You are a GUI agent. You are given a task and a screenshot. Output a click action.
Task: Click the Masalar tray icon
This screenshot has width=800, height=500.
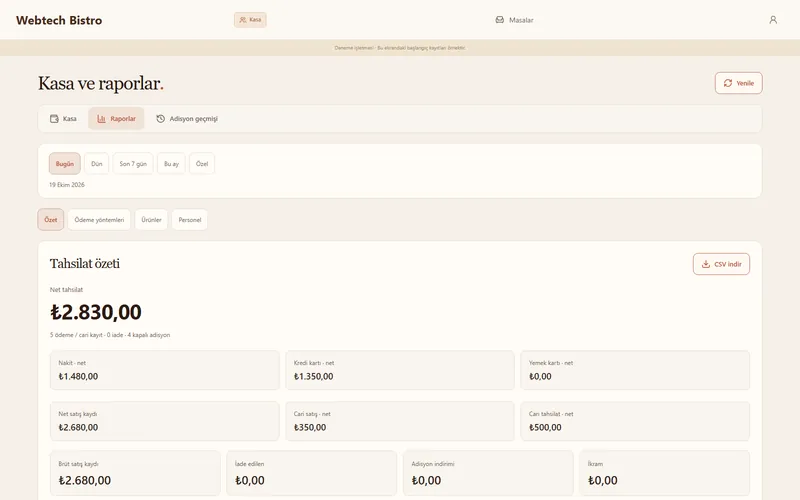pos(499,20)
